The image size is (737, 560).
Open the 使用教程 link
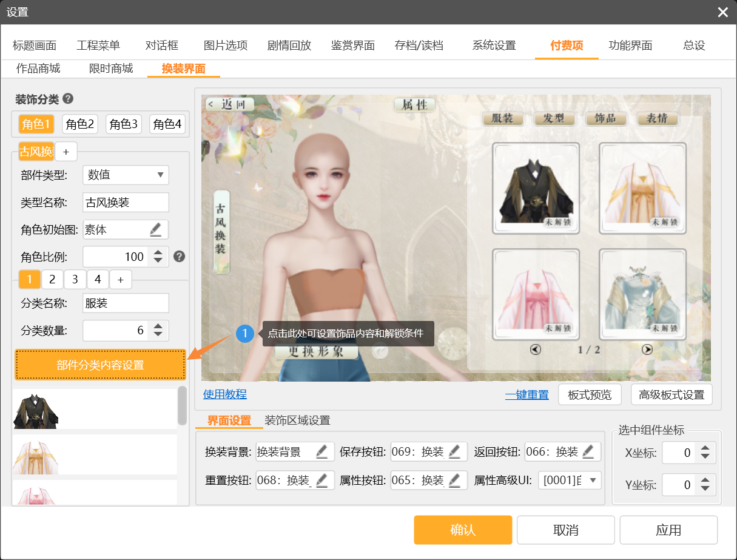point(225,394)
